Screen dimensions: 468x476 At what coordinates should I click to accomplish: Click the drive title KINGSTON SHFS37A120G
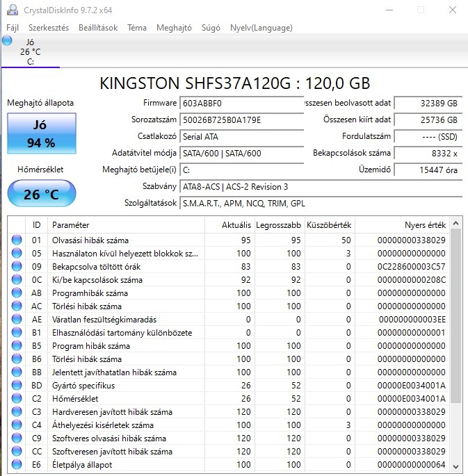tap(235, 83)
